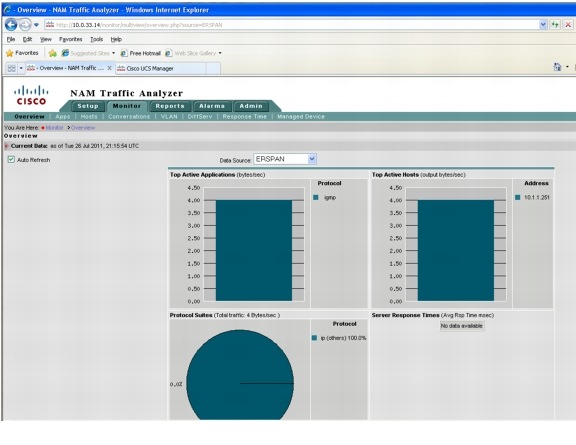This screenshot has height=445, width=576.
Task: Click the Cisco logo
Action: 31,95
